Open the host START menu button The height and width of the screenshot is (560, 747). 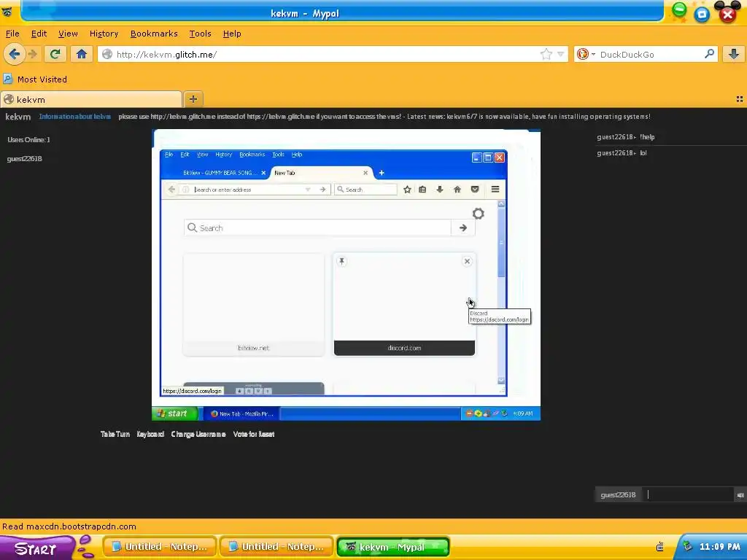coord(37,548)
